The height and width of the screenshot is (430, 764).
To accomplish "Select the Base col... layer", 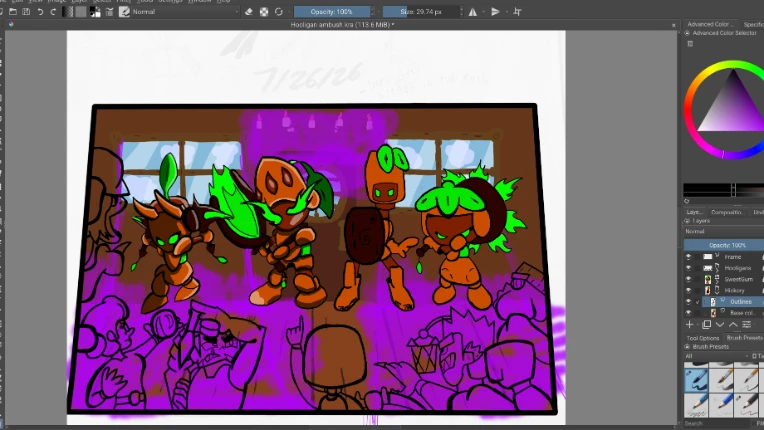I will (x=742, y=313).
